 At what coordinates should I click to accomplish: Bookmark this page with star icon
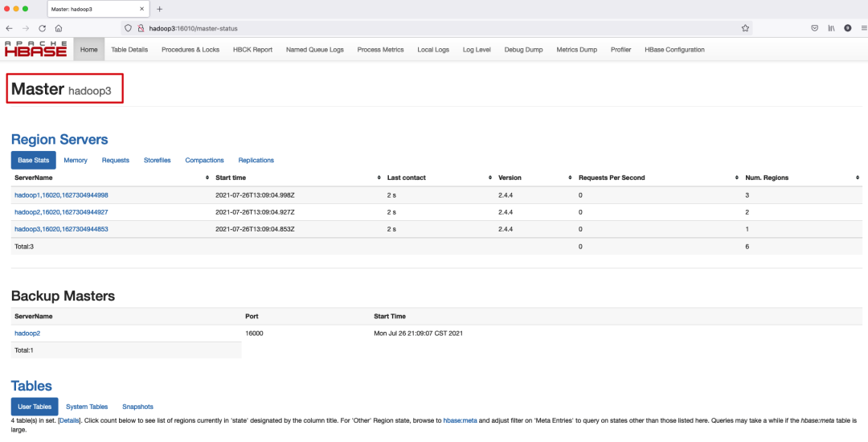[x=745, y=28]
